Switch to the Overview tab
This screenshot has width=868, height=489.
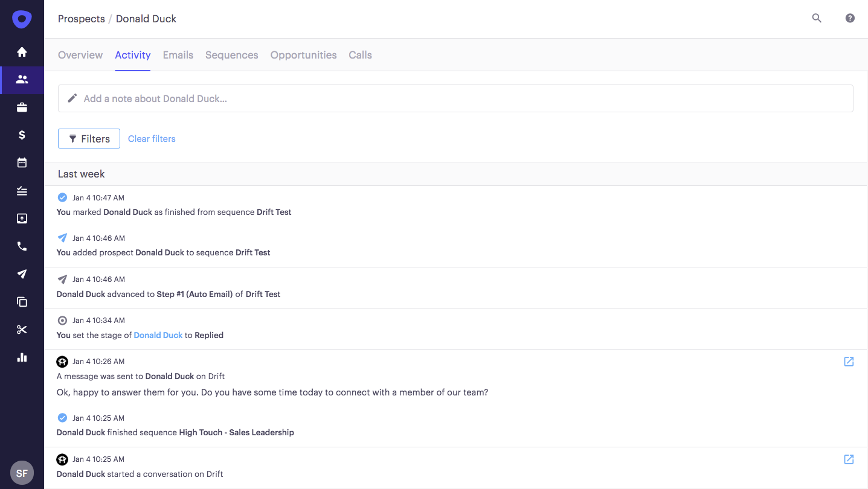point(80,55)
